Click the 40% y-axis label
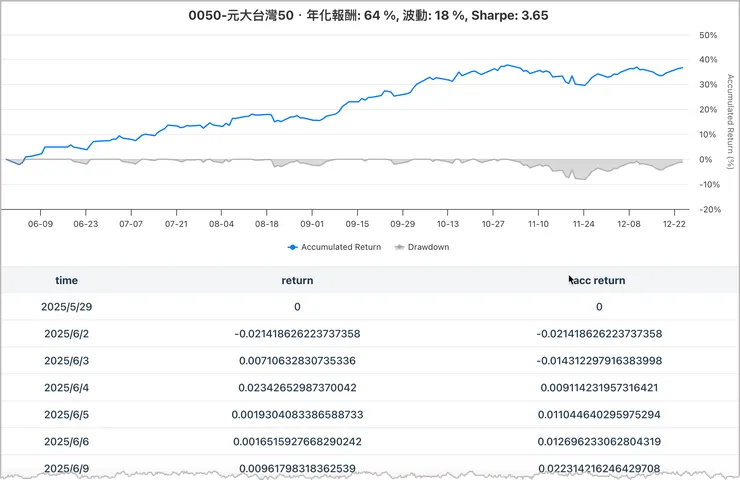 708,60
